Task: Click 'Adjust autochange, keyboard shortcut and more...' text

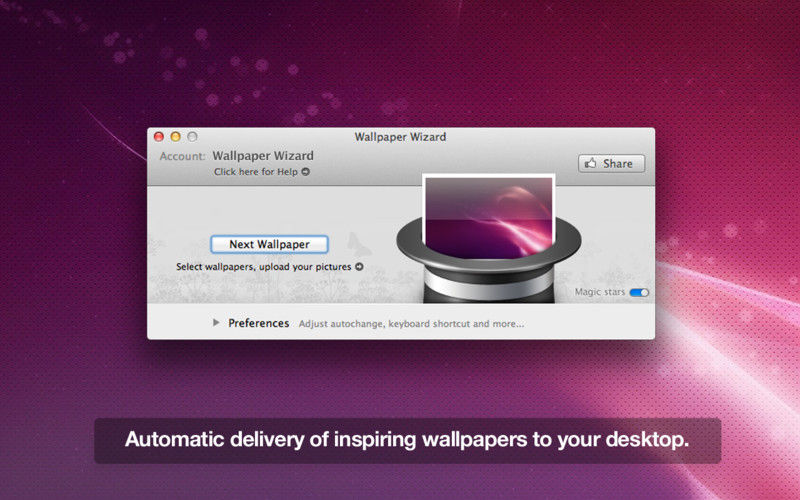Action: coord(411,323)
